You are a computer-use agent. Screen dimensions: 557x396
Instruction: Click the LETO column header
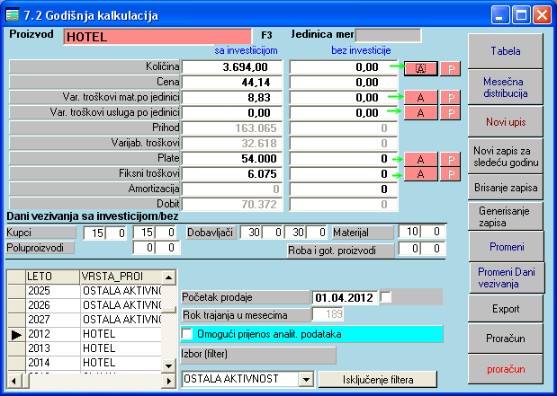click(x=53, y=277)
